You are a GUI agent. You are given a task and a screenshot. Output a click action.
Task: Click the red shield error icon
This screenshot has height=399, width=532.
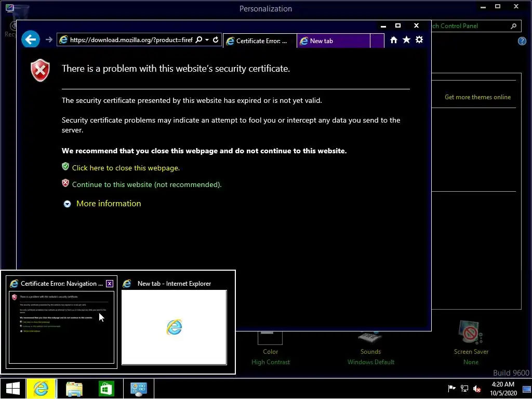click(x=40, y=70)
